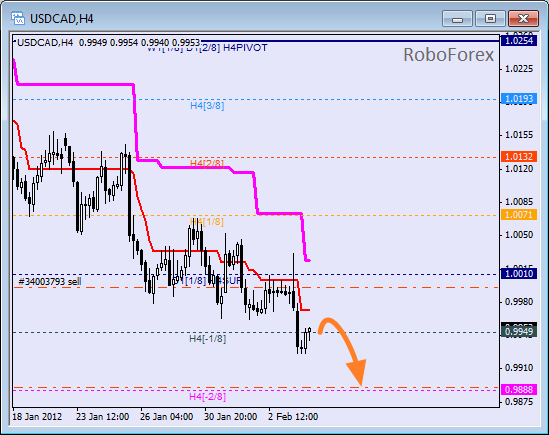Click the H4[1/8] level label
Image resolution: width=549 pixels, height=435 pixels.
pos(207,222)
